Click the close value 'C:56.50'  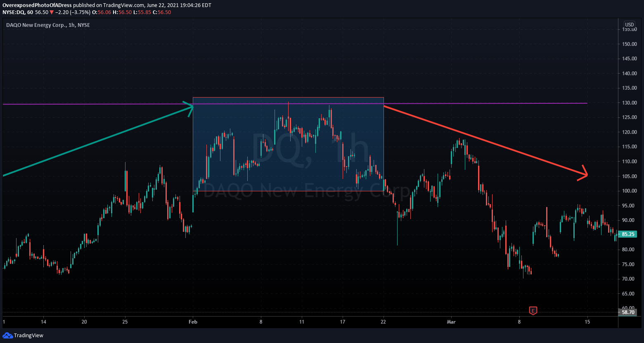click(162, 12)
